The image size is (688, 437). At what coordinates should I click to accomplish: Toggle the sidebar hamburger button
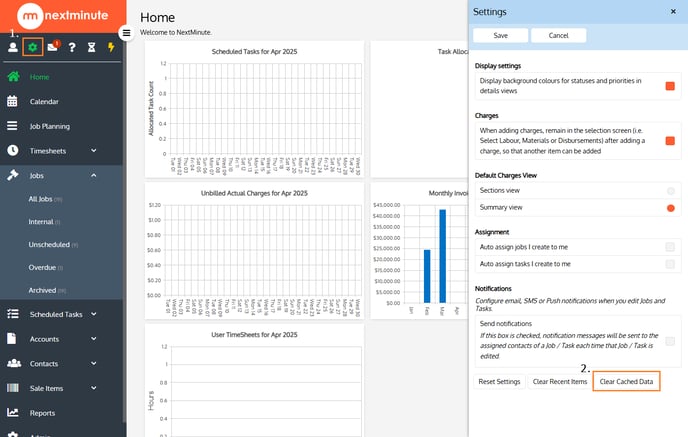pos(126,33)
